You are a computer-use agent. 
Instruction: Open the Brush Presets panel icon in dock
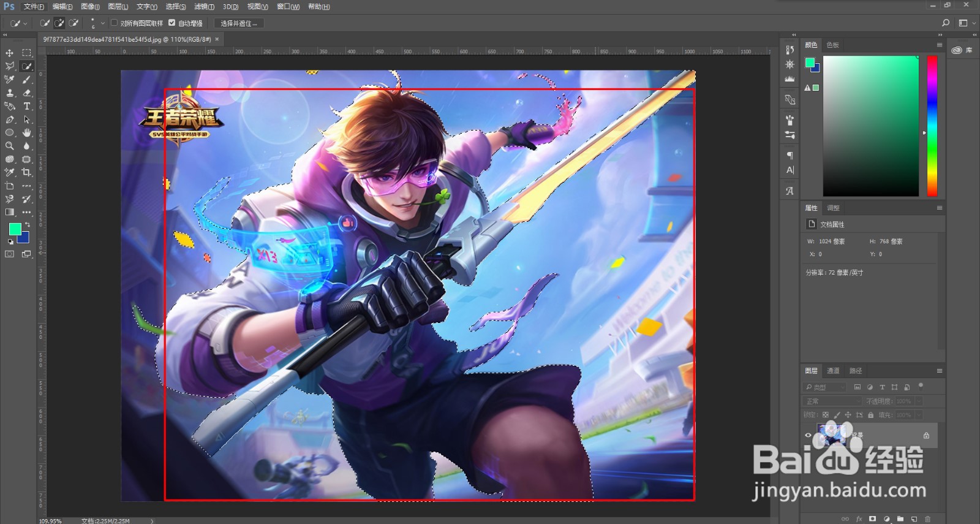pyautogui.click(x=790, y=135)
